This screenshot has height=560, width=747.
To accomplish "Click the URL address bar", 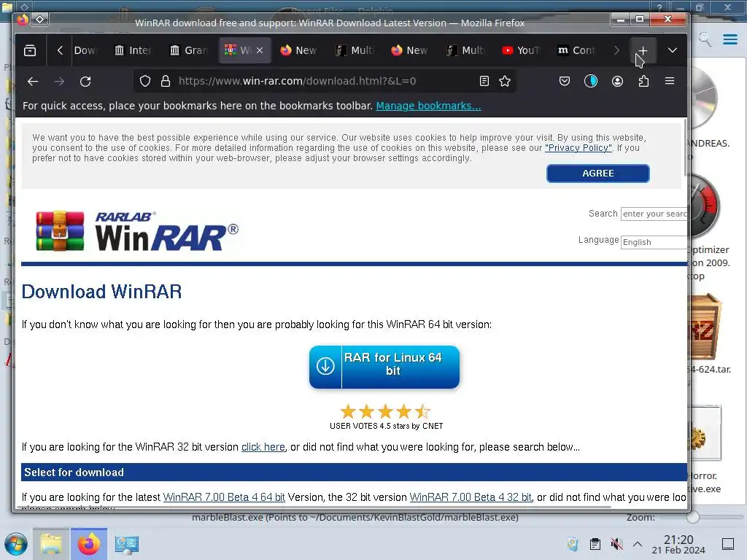I will (x=324, y=82).
